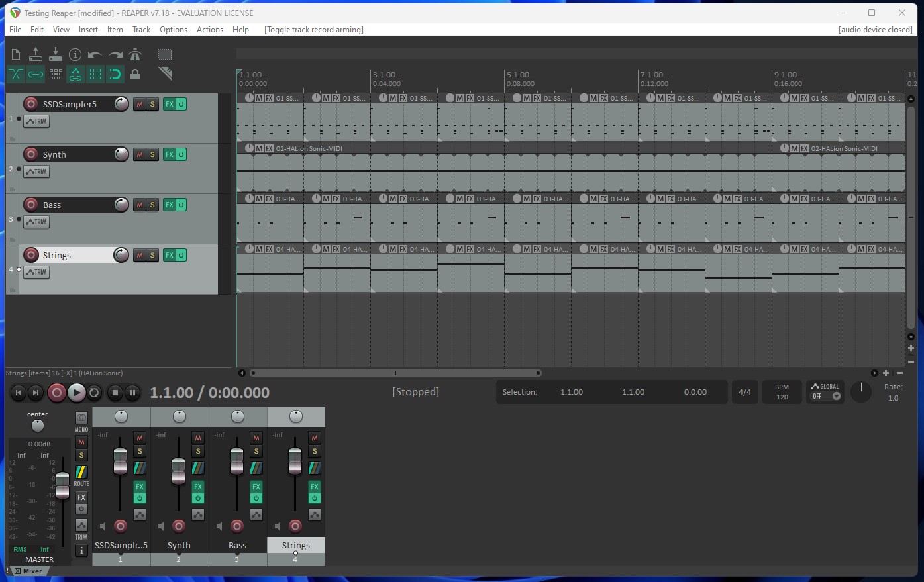Open the Actions menu
Viewport: 924px width, 582px height.
click(209, 30)
